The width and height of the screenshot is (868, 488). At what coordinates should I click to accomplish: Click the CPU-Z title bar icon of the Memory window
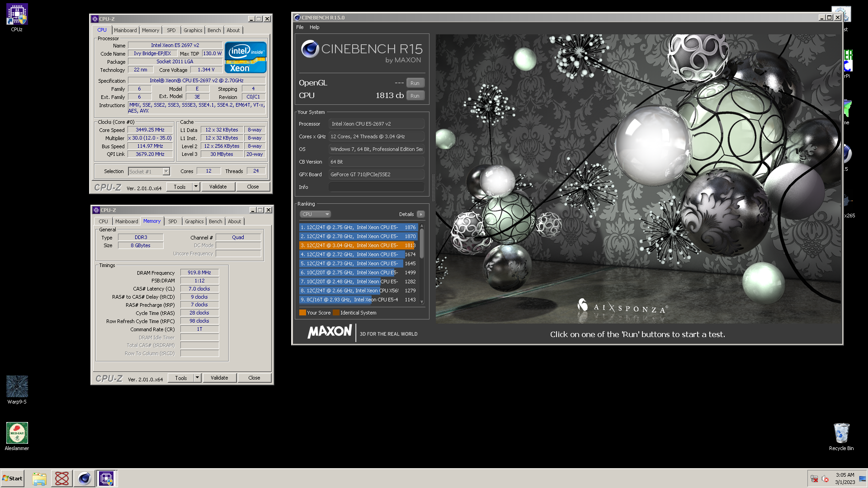click(x=96, y=210)
